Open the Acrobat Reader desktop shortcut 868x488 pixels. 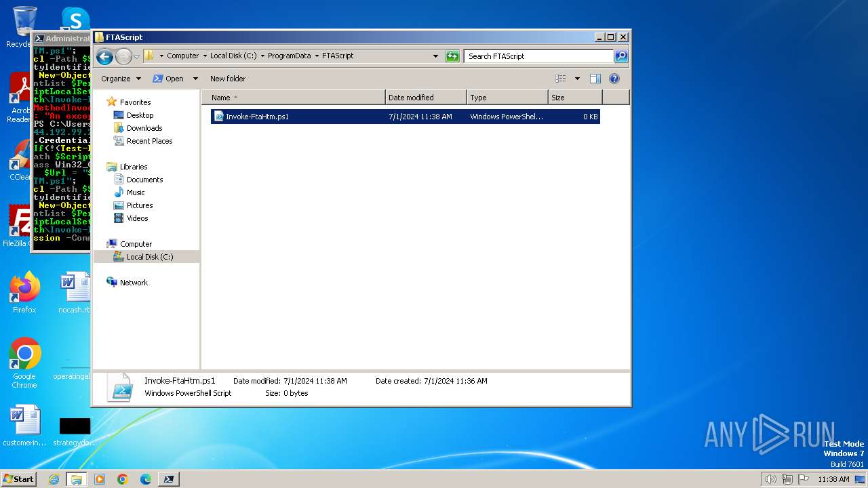coord(19,98)
